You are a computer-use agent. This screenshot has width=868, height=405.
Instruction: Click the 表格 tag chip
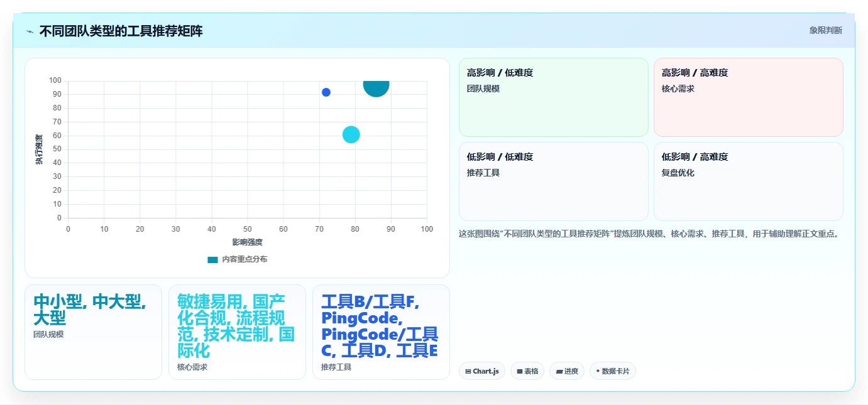click(527, 371)
